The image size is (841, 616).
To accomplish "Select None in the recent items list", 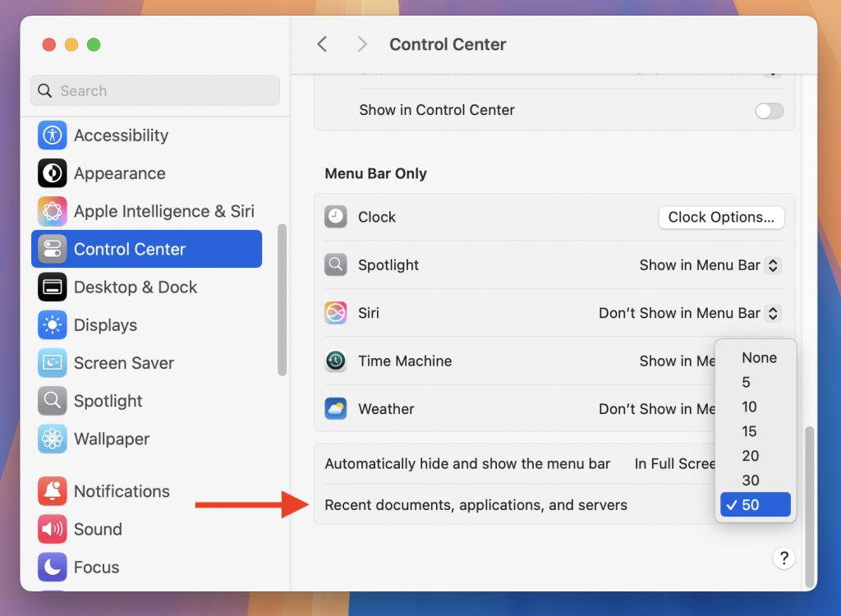I will click(757, 357).
